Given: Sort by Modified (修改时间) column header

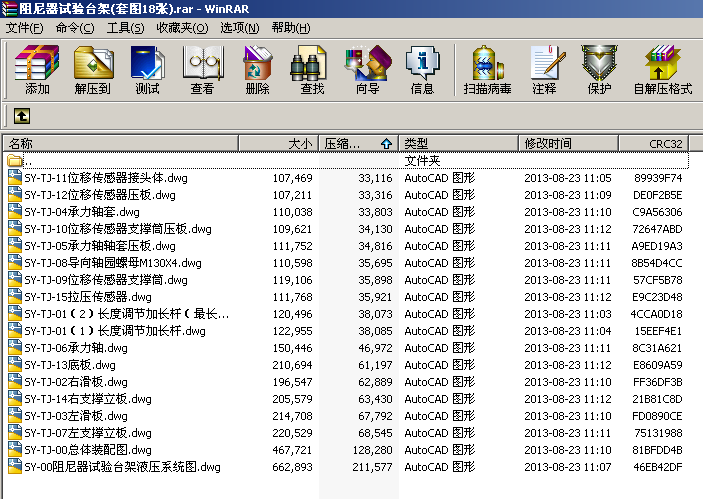Looking at the screenshot, I should pyautogui.click(x=568, y=143).
